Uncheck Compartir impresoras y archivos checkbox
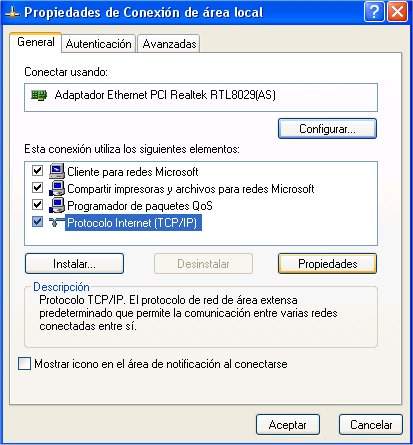 [x=37, y=188]
